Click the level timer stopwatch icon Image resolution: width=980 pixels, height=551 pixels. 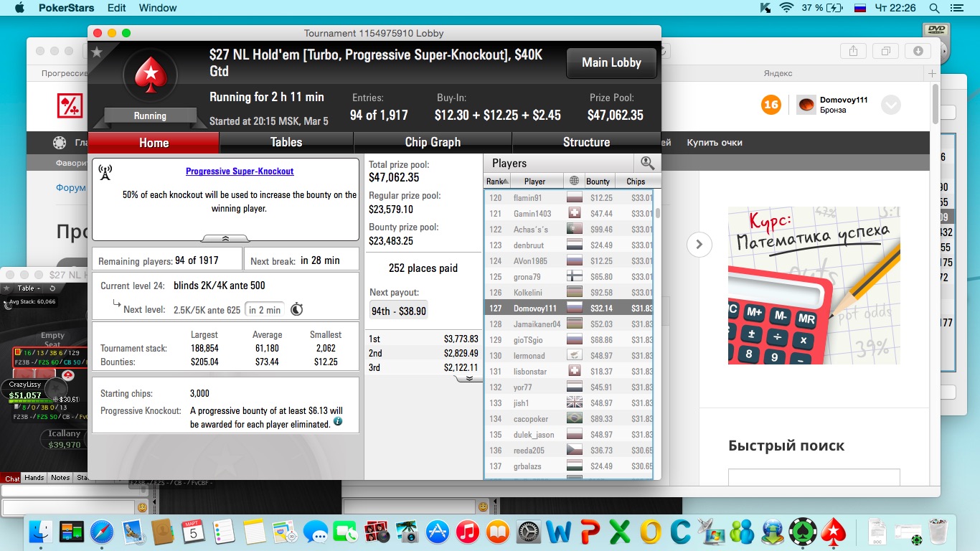pyautogui.click(x=296, y=309)
